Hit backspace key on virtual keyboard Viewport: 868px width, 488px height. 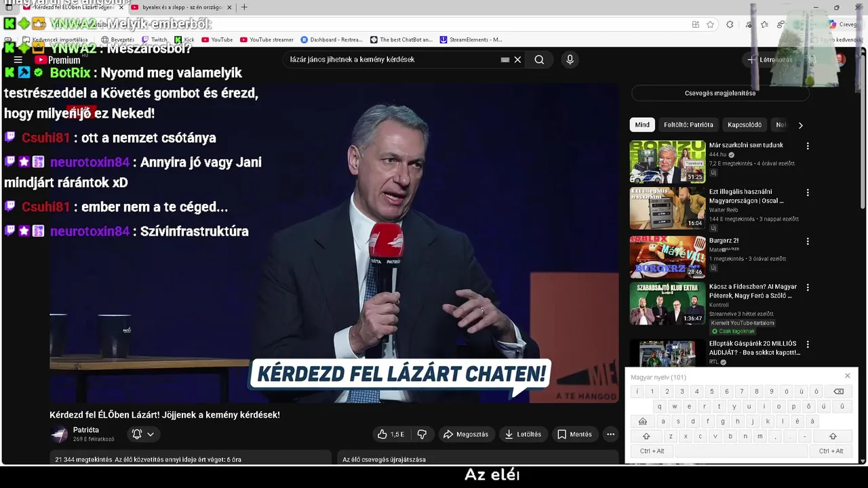[x=838, y=392]
